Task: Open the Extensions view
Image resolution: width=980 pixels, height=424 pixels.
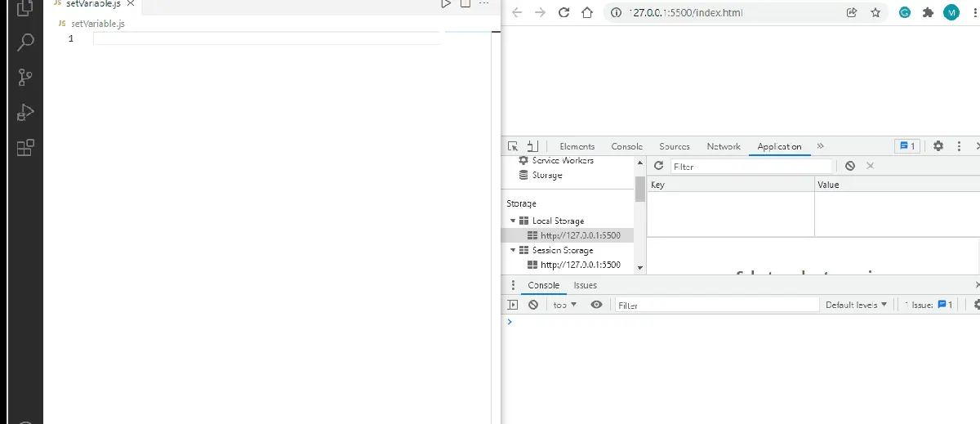Action: (25, 148)
